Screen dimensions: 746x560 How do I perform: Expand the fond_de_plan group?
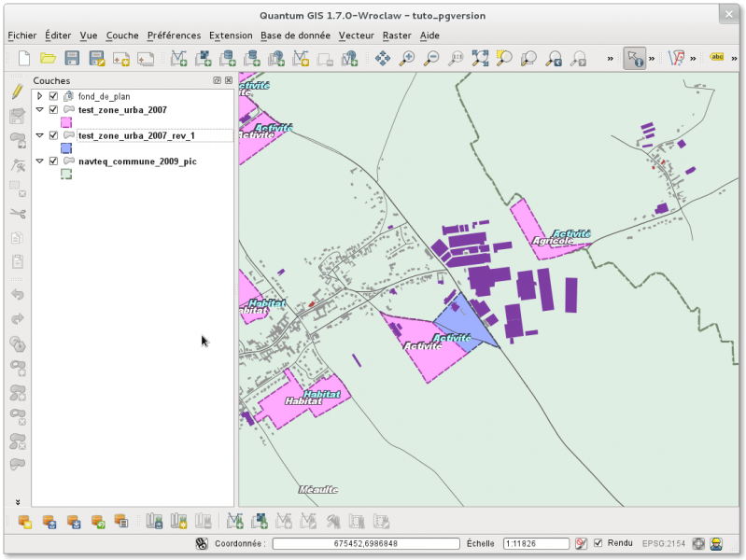(39, 96)
